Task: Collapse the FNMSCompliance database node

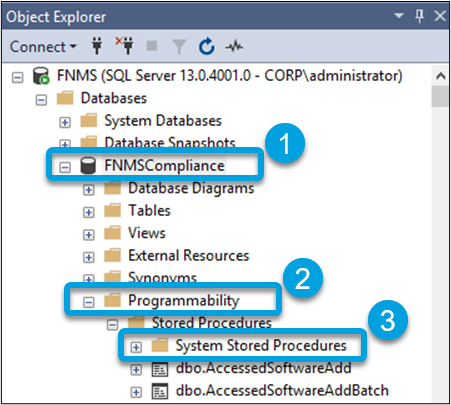Action: [x=65, y=167]
